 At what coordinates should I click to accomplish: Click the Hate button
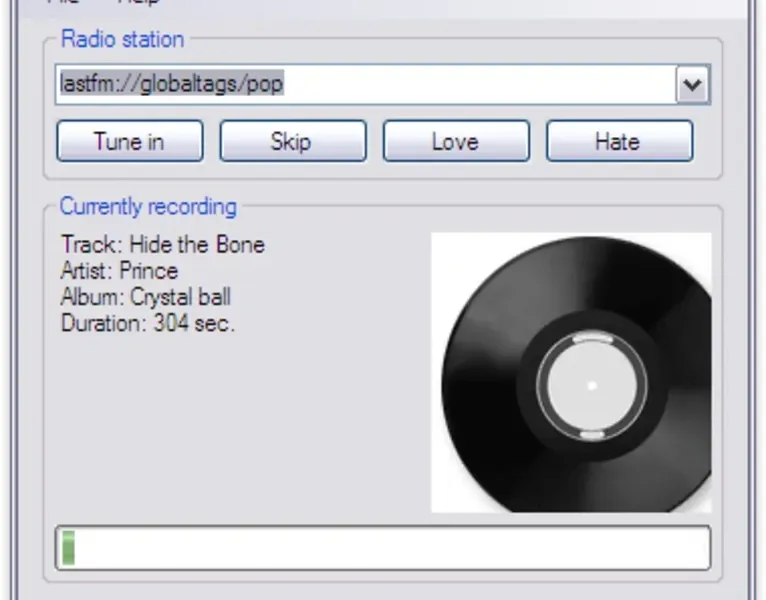click(619, 141)
